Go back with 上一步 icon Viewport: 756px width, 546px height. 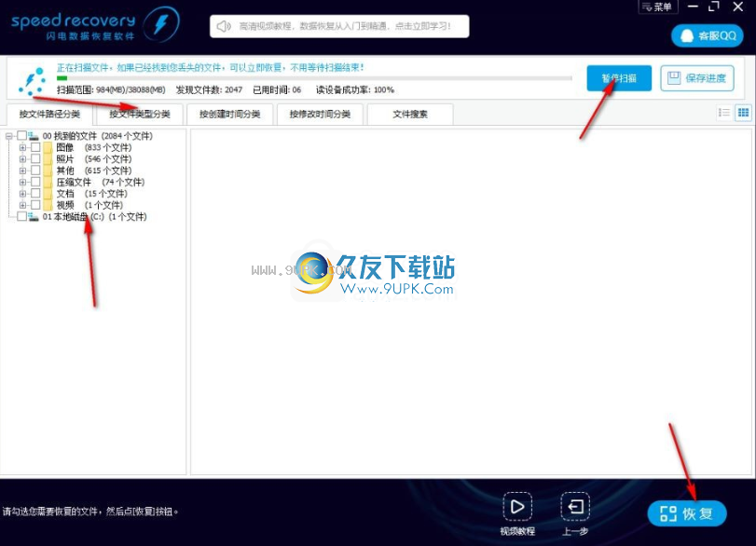[x=575, y=507]
